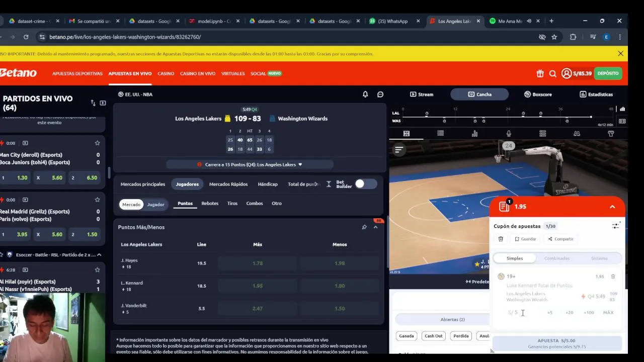Click the game timeline progress marker
This screenshot has width=644, height=362.
coord(591,117)
